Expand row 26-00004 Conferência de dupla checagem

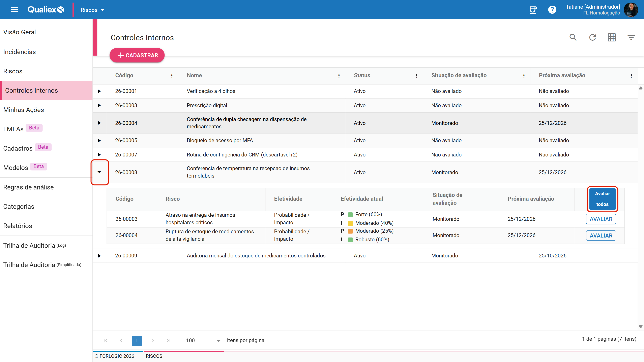coord(99,123)
